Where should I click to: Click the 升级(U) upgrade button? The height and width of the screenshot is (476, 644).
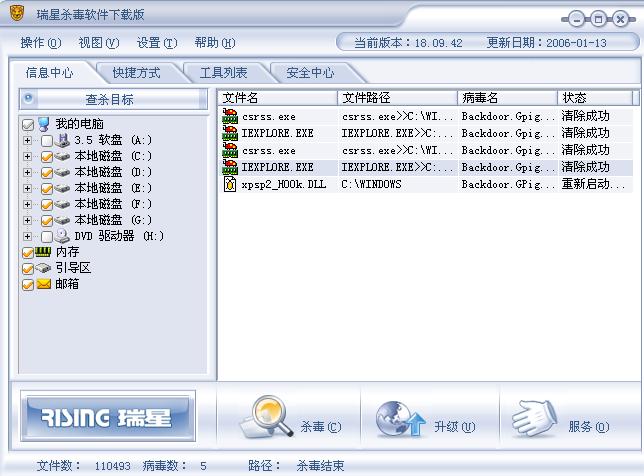[x=430, y=417]
